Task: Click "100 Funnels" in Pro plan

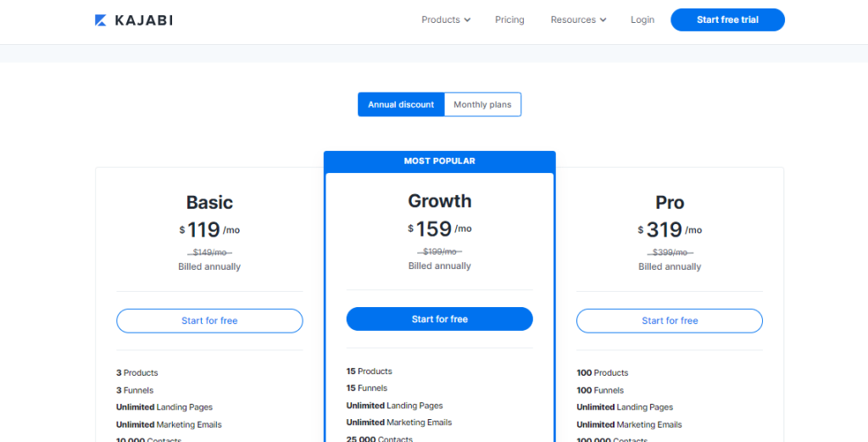Action: [x=599, y=390]
